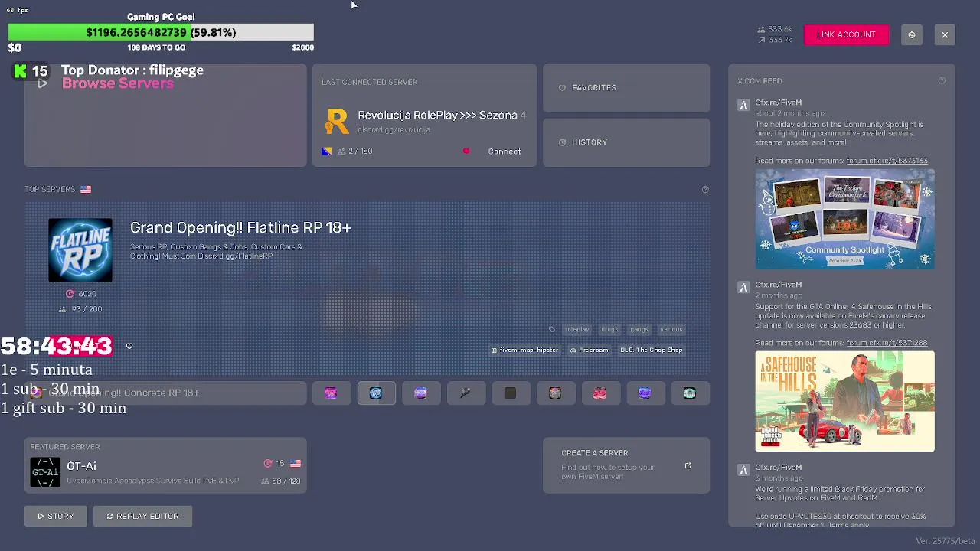Click the US flag on GT-Ai card
Viewport: 980px width, 551px height.
[x=296, y=464]
